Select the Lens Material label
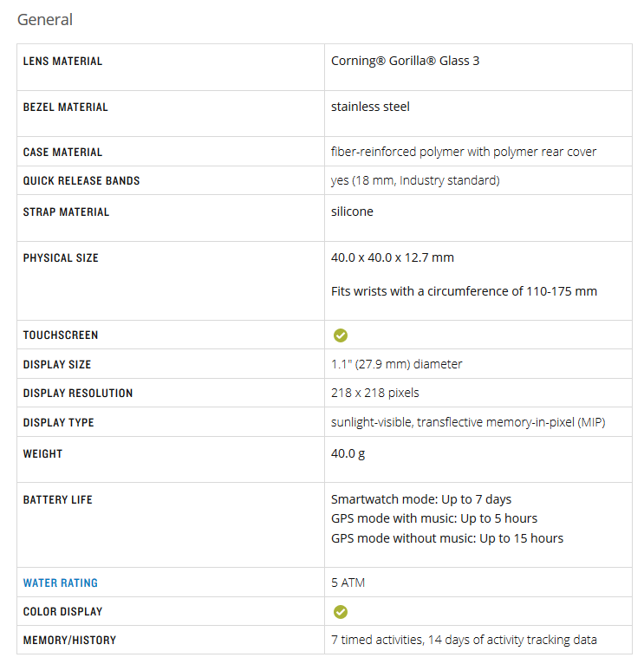The height and width of the screenshot is (664, 644). (62, 61)
